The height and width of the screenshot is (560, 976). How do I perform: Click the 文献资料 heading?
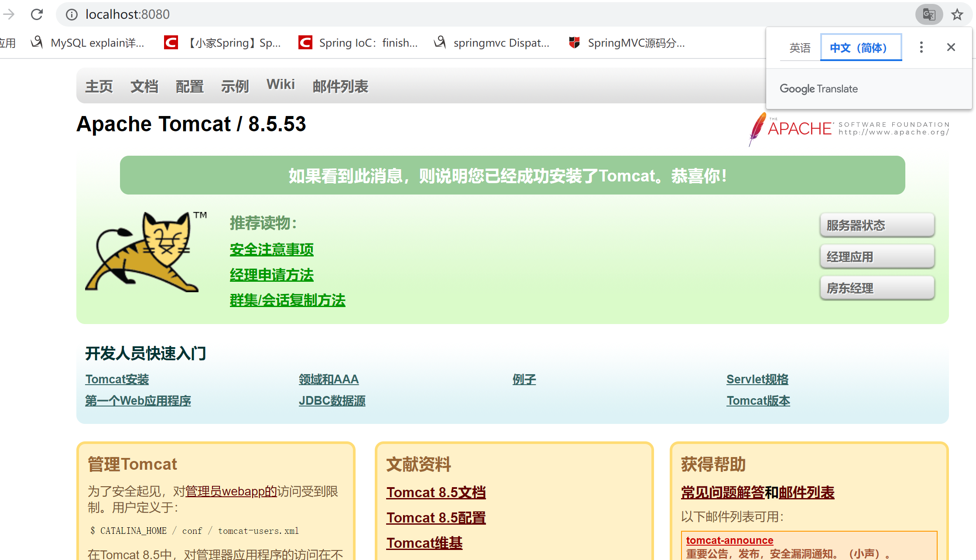[x=418, y=464]
